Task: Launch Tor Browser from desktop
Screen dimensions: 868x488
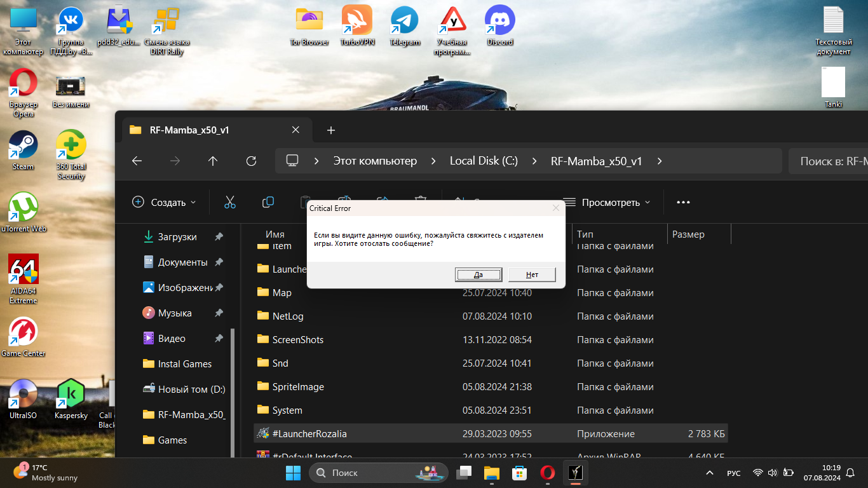Action: 309,25
